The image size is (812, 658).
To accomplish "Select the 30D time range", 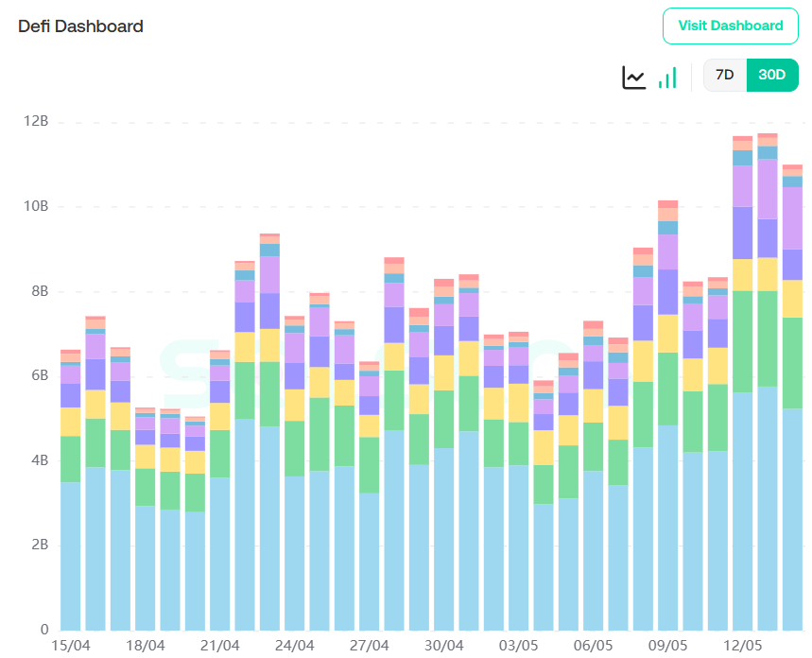I will (772, 76).
